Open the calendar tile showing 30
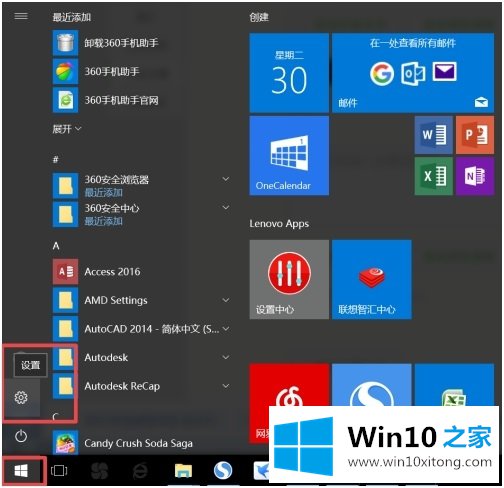Image resolution: width=504 pixels, height=488 pixels. [x=289, y=73]
